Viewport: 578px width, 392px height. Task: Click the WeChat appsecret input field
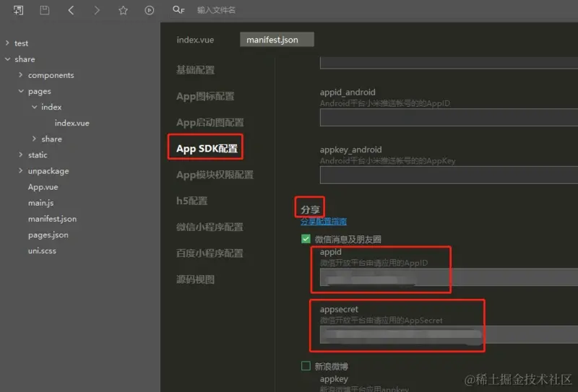tap(449, 335)
